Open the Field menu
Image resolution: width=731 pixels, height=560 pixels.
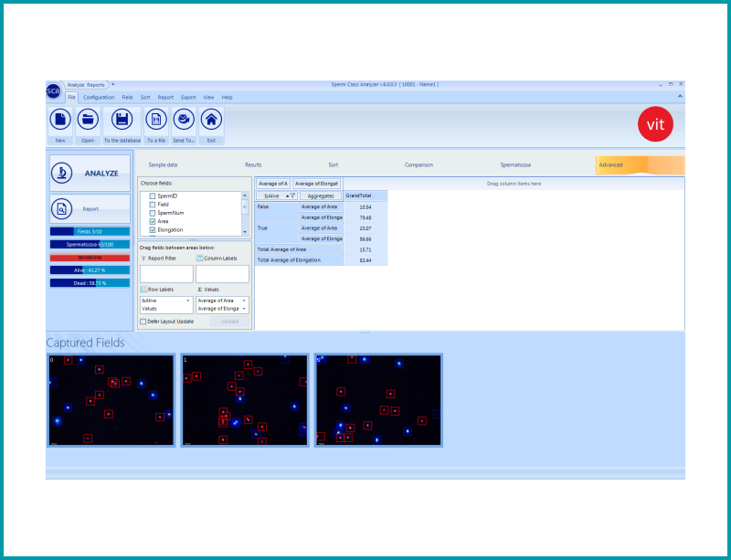pos(127,98)
